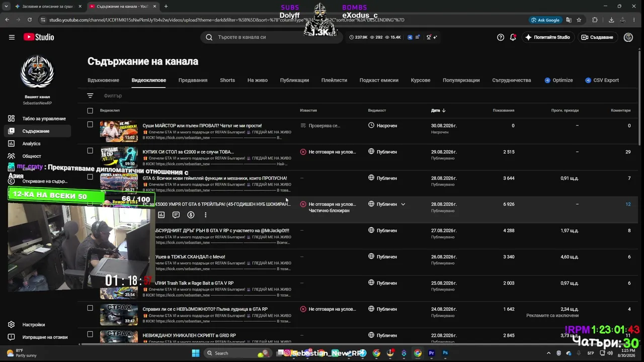This screenshot has height=362, width=644.
Task: Open browser downloads icon
Action: coord(611,20)
